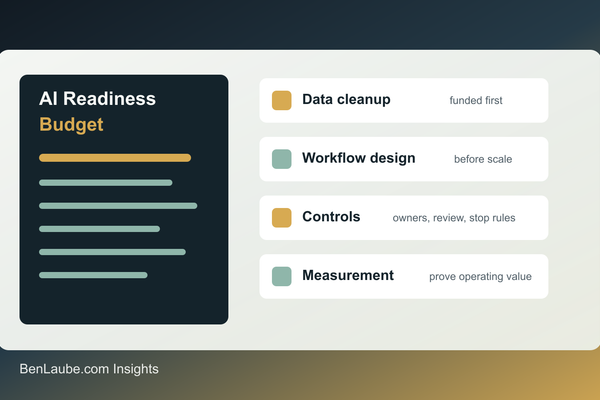The image size is (600, 400).
Task: Click "owners, review, stop rules" text
Action: tap(454, 218)
